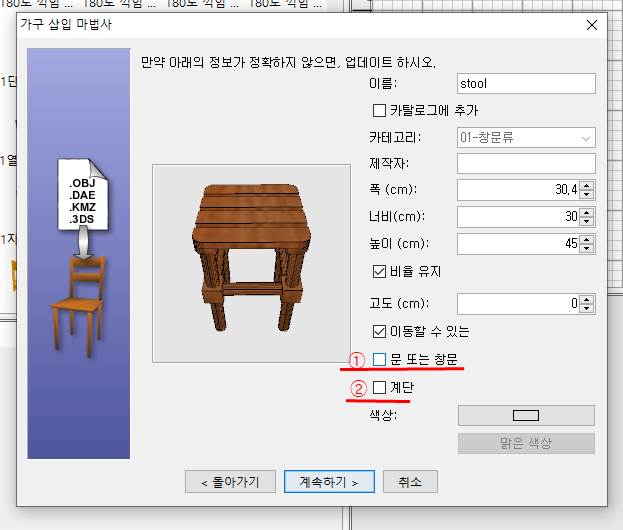Increase 너비(cm) with the up arrow
The image size is (623, 530).
tap(587, 212)
